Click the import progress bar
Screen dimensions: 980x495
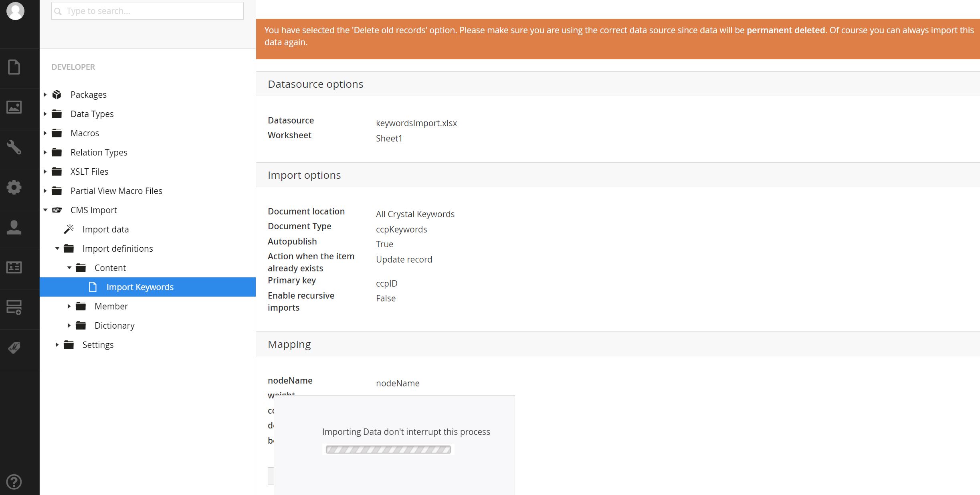point(388,450)
